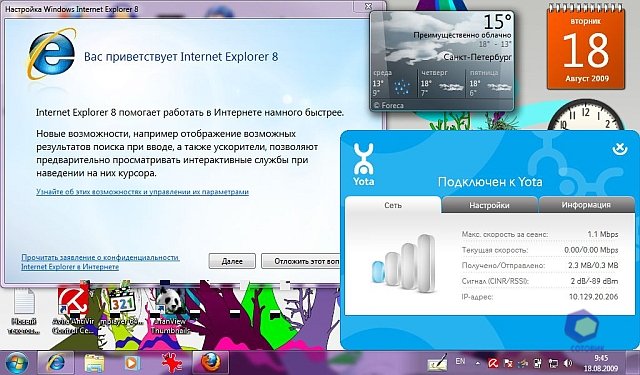Click the пятница forecast in the weather gadget
This screenshot has height=375, width=640.
point(490,83)
